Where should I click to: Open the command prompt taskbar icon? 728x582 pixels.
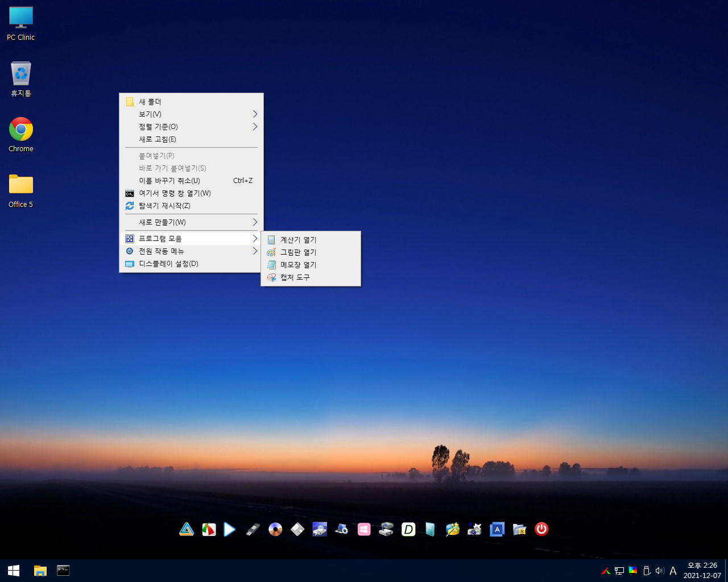(63, 571)
